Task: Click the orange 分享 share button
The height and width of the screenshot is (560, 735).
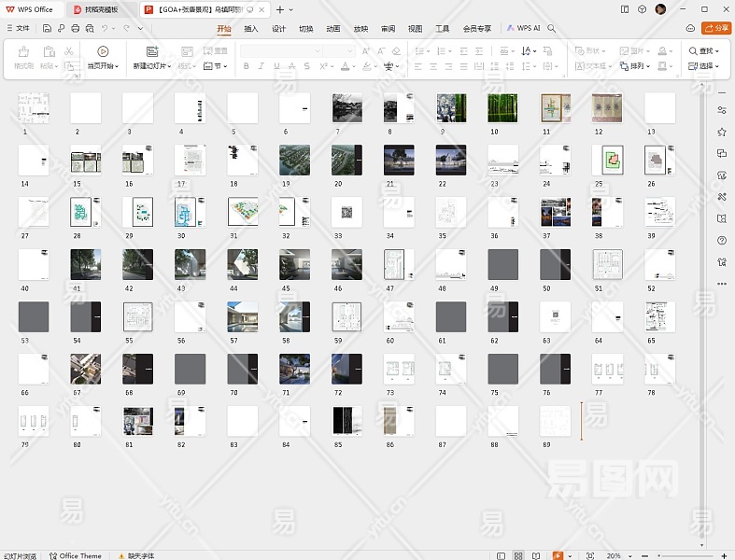Action: click(715, 29)
